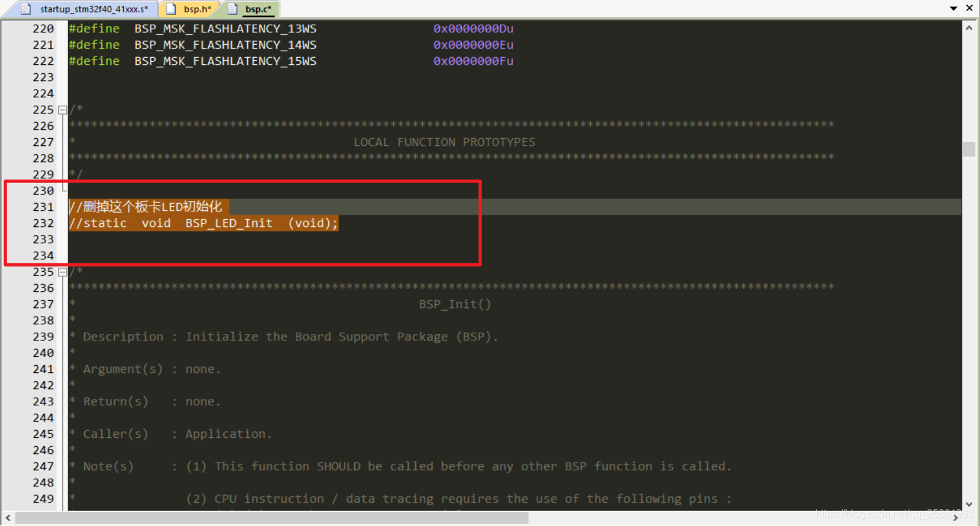Click the Description comment line 239

coord(284,337)
